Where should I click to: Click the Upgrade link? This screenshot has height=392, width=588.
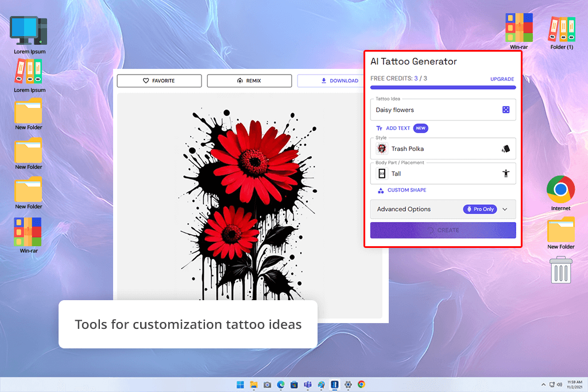point(502,79)
